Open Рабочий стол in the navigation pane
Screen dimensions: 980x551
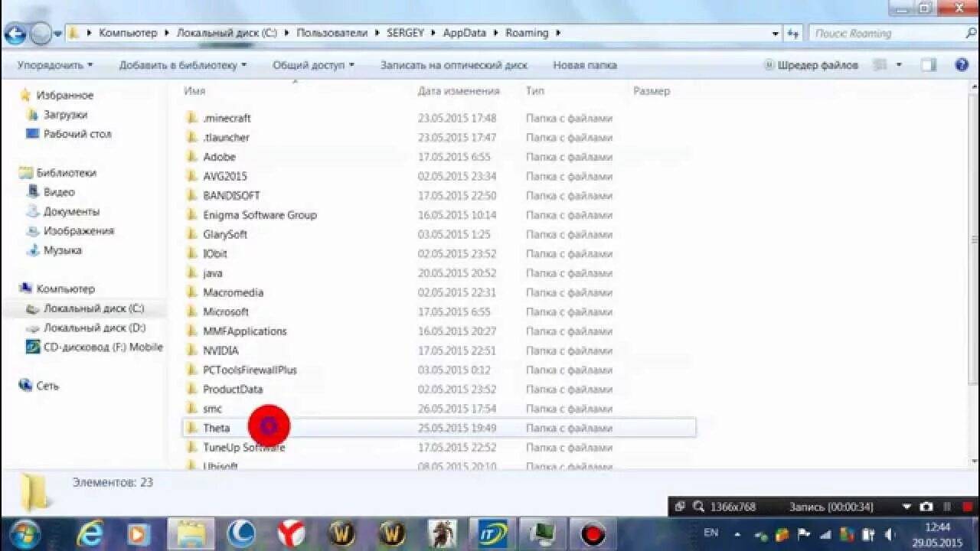click(x=68, y=133)
